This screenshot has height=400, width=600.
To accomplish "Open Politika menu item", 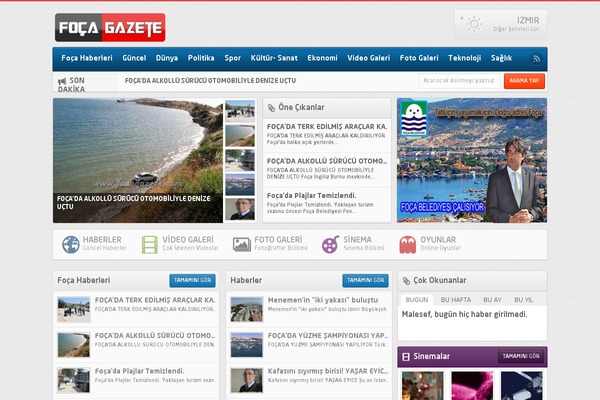I will pyautogui.click(x=201, y=58).
